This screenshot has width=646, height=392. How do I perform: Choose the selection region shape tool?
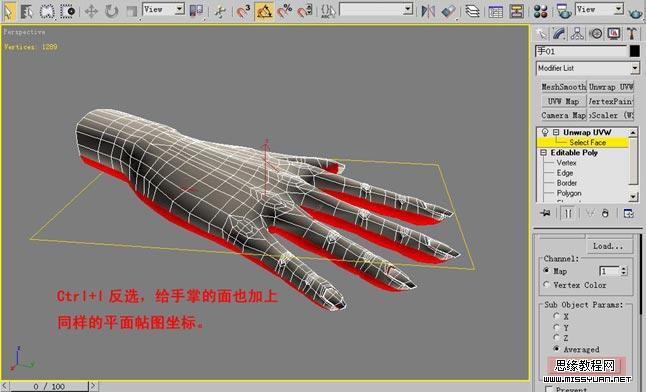(47, 11)
